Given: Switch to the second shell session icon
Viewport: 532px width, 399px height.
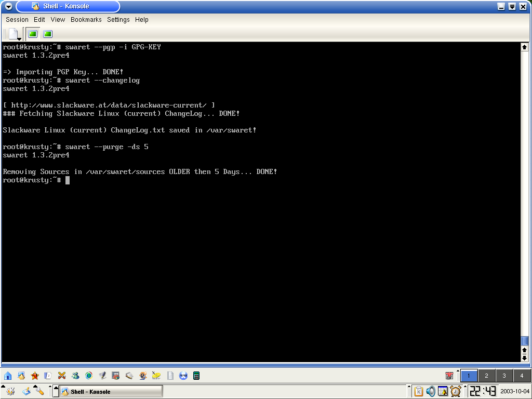Looking at the screenshot, I should tap(48, 34).
